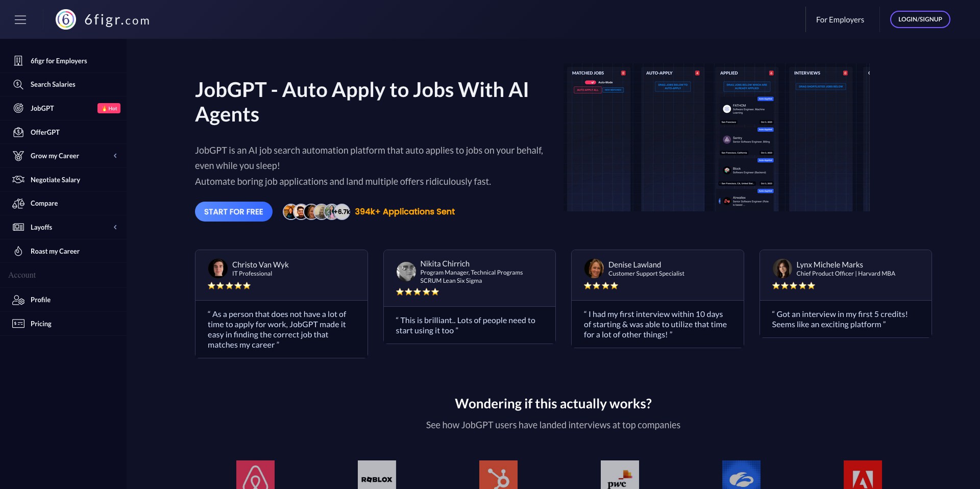Image resolution: width=980 pixels, height=489 pixels.
Task: Click Denise Lawland's avatar photo
Action: (594, 268)
